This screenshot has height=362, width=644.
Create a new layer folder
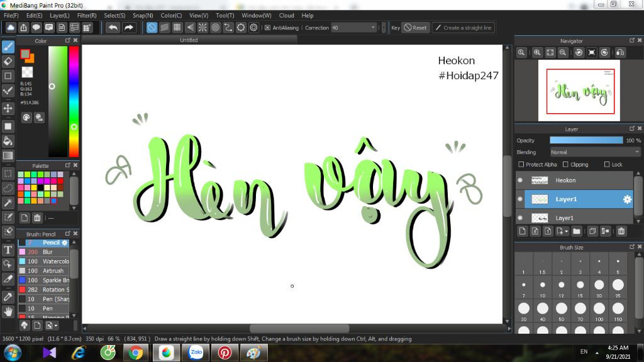click(577, 231)
